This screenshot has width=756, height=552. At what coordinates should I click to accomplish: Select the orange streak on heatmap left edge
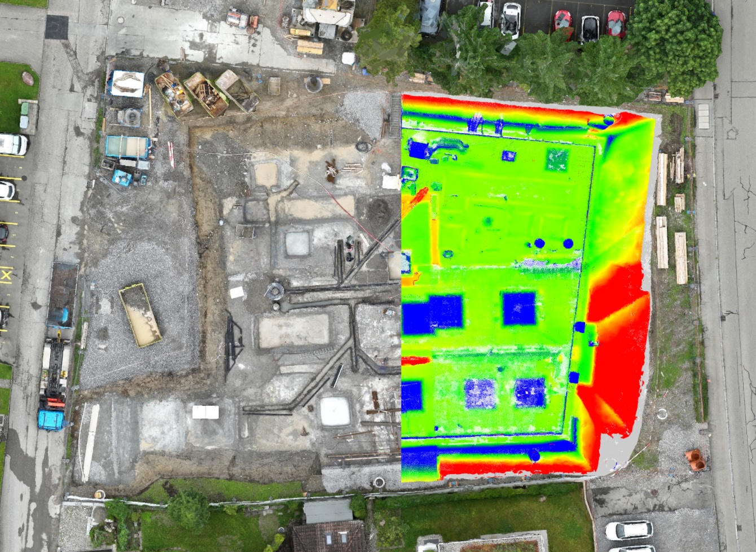(x=417, y=199)
